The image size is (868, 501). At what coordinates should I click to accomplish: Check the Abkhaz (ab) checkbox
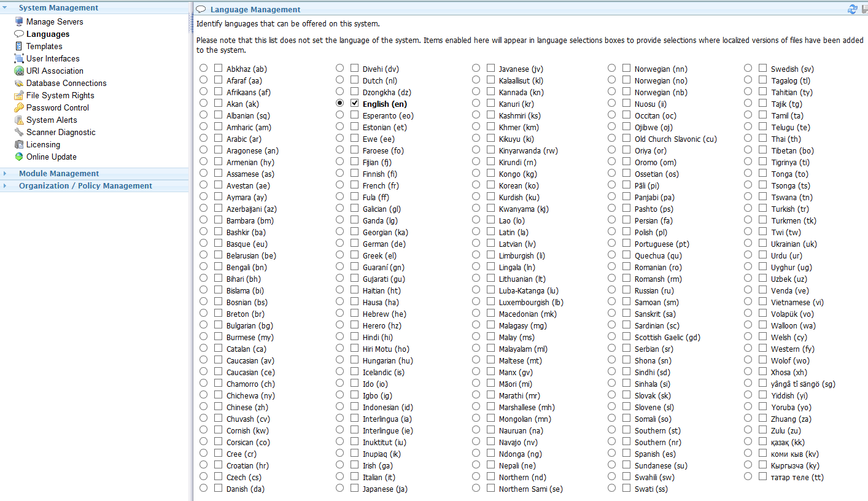[x=218, y=68]
